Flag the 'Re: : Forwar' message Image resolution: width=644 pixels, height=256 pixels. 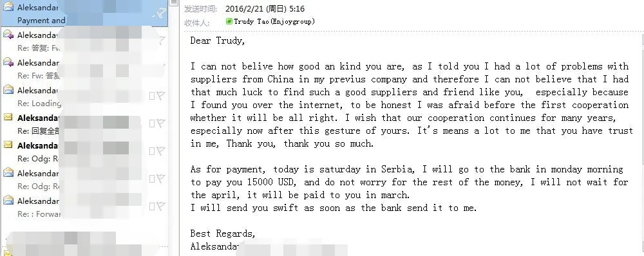[x=160, y=206]
